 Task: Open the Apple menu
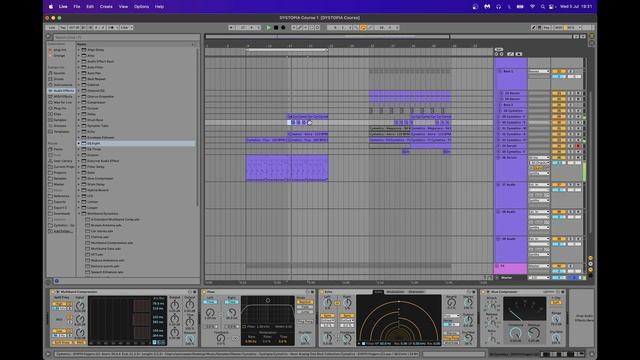click(51, 7)
